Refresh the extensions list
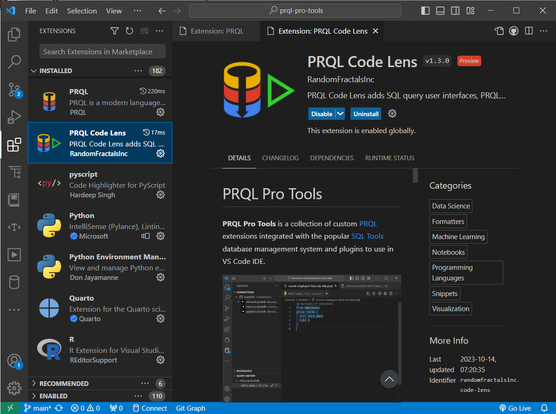Viewport: 556px width, 414px height. pos(129,31)
